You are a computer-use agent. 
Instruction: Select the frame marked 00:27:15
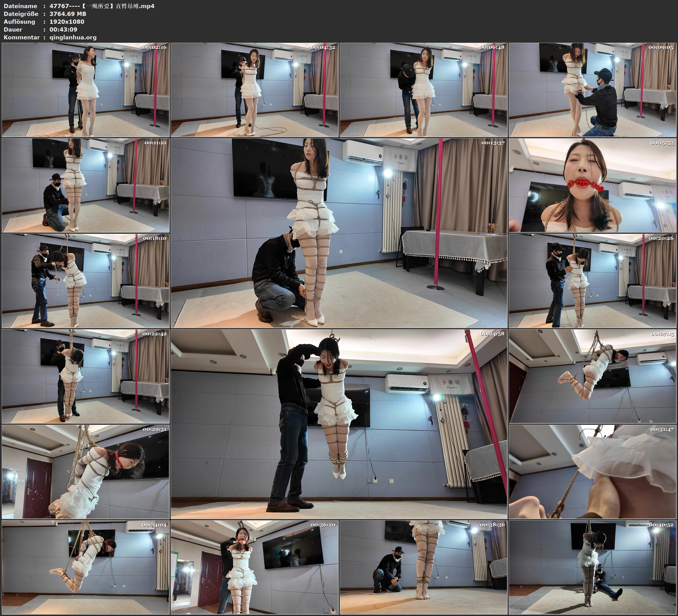point(593,376)
